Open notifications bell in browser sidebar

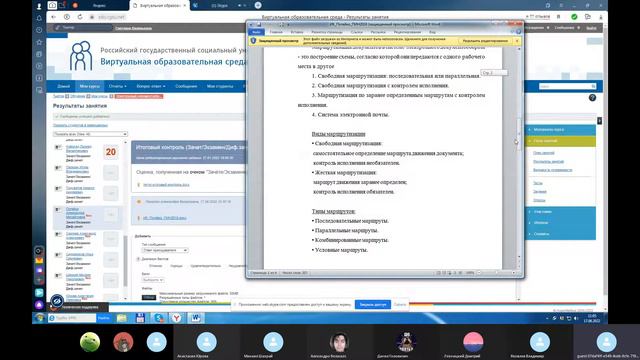[x=39, y=18]
